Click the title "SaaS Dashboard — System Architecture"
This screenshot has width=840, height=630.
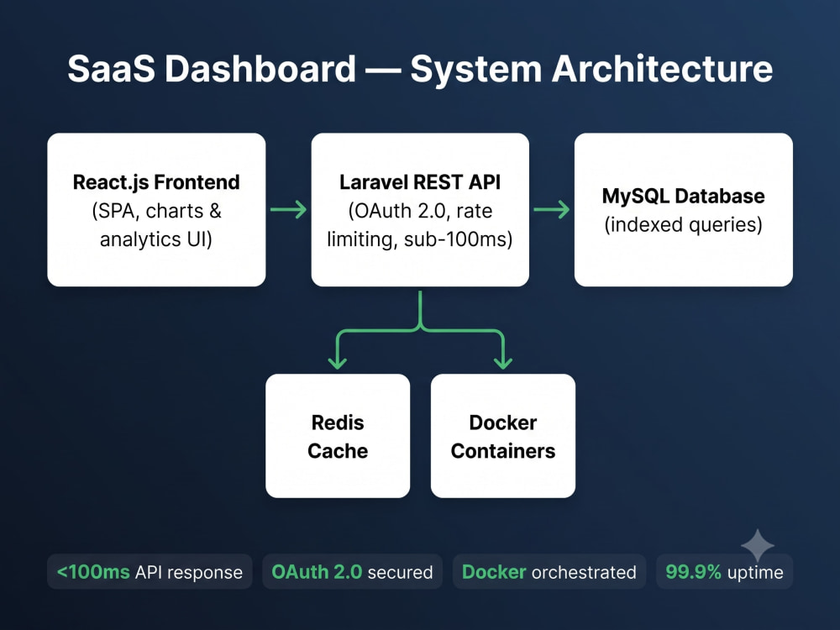click(x=420, y=69)
